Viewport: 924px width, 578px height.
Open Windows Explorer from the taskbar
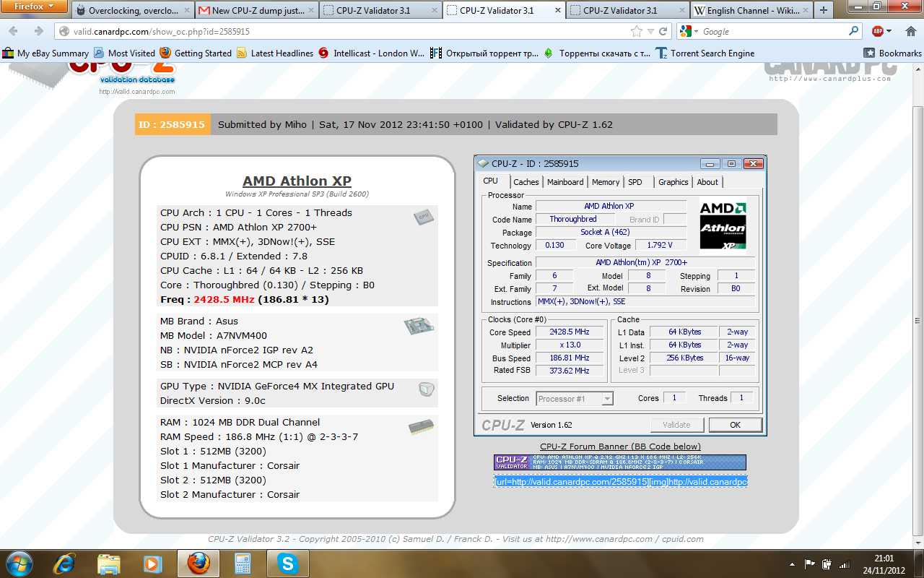(x=109, y=563)
